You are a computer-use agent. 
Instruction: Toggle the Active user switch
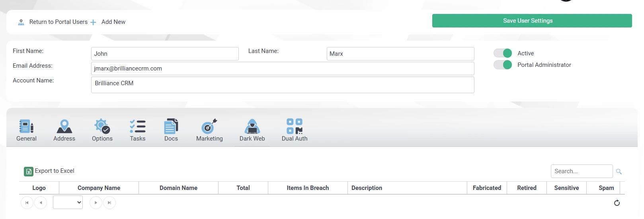tap(503, 53)
